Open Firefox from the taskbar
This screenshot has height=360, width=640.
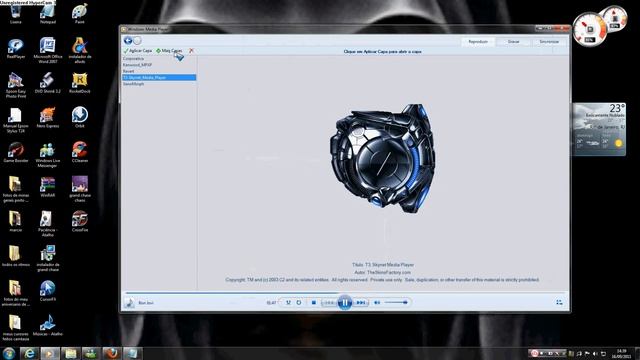[x=111, y=353]
